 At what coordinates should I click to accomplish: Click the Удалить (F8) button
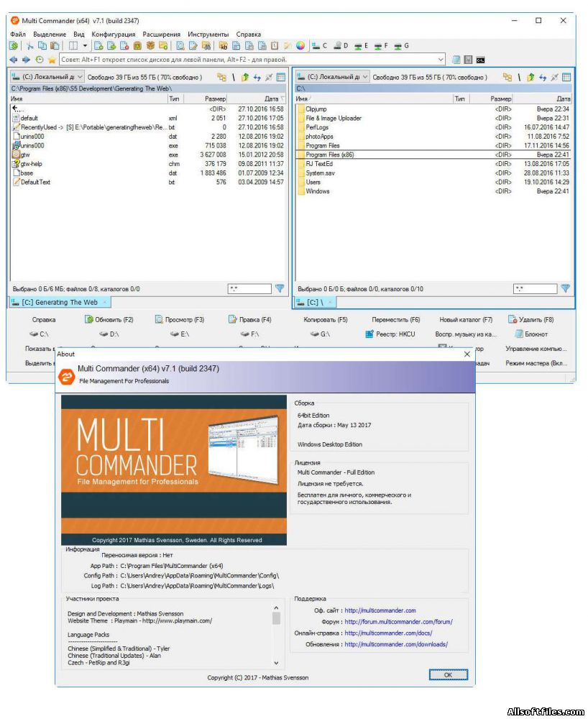tap(530, 320)
